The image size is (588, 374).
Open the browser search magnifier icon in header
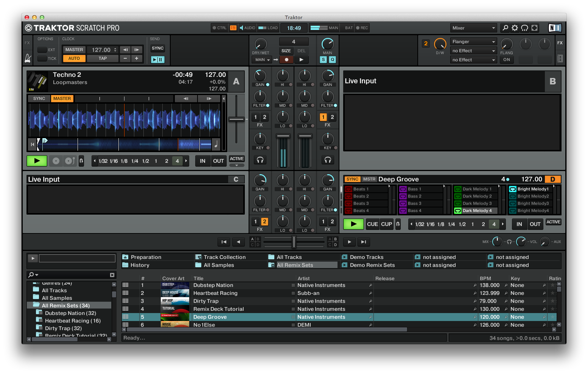point(505,28)
